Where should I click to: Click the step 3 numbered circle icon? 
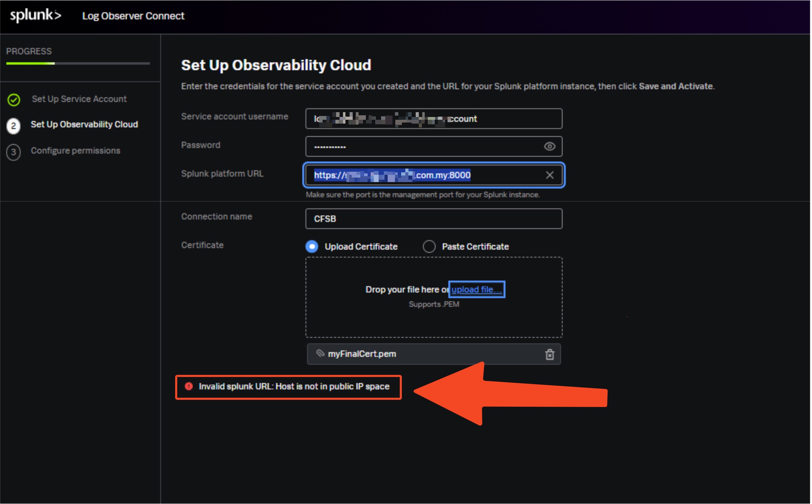(13, 152)
